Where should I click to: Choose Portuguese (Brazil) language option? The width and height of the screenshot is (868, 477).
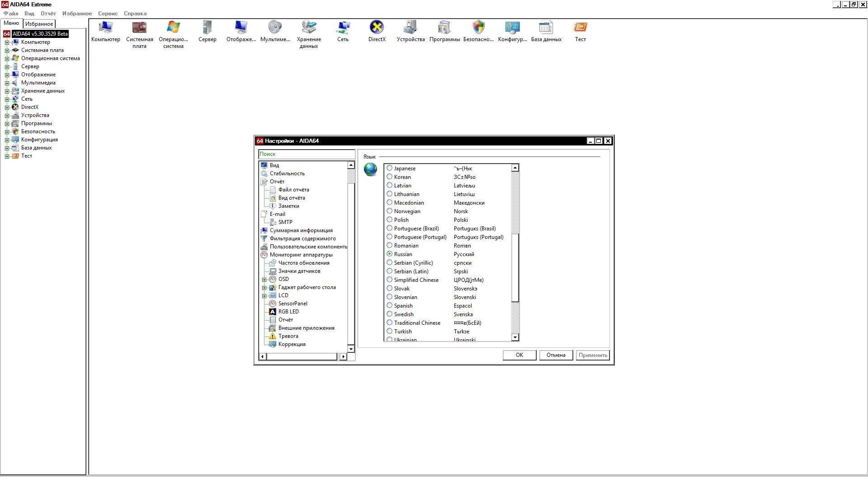tap(390, 228)
